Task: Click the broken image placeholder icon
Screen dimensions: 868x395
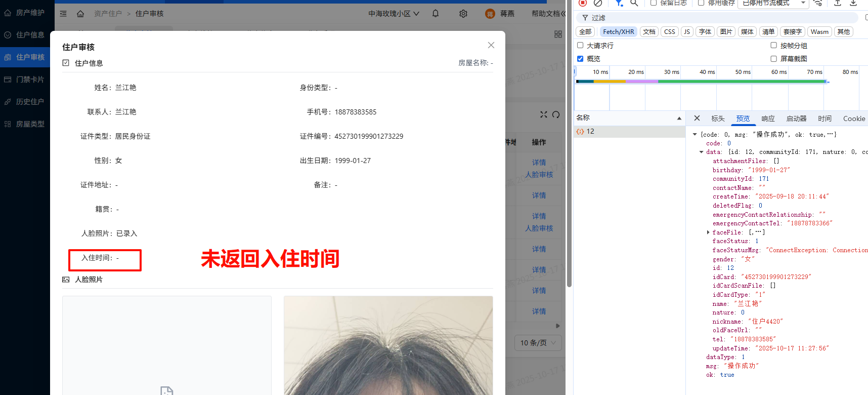Action: pyautogui.click(x=166, y=390)
